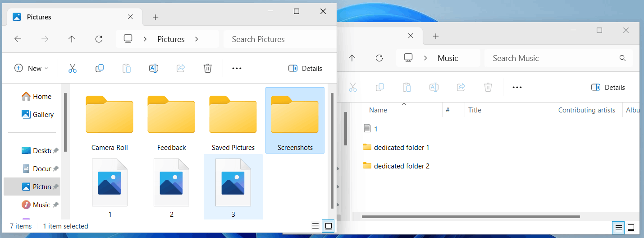This screenshot has width=644, height=238.
Task: Refresh the Pictures window
Action: 99,39
